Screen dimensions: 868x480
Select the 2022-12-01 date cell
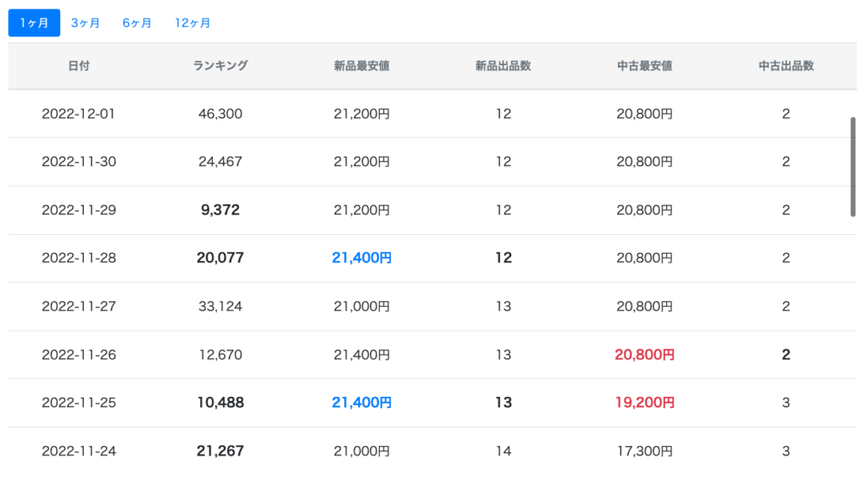79,114
